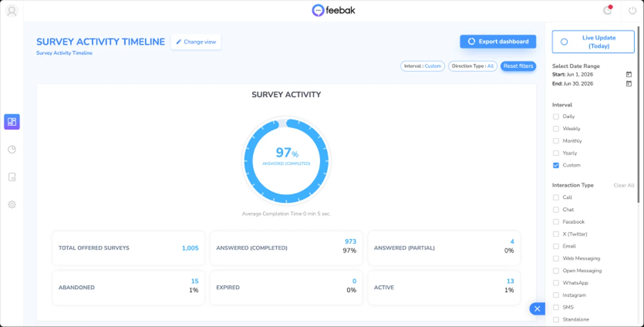
Task: Check the Yearly interval checkbox
Action: point(556,153)
